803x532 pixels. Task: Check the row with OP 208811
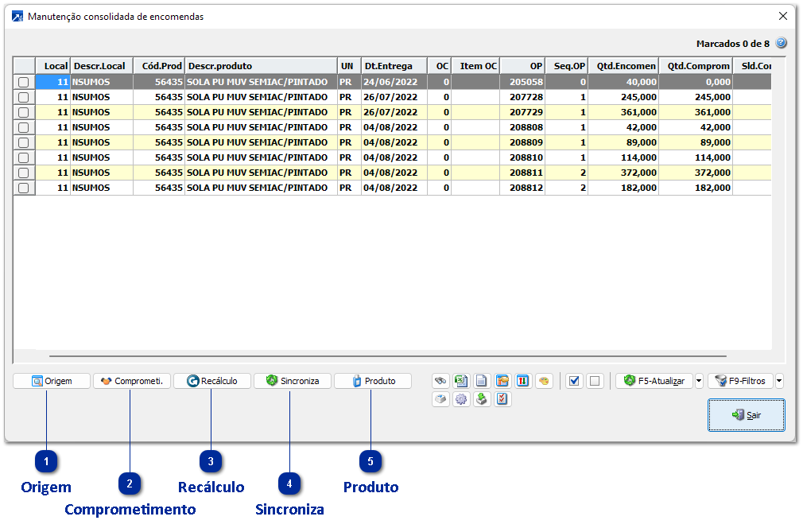24,173
